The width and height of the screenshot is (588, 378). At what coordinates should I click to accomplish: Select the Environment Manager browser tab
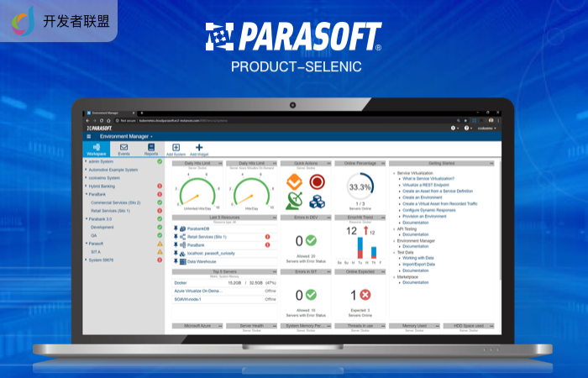pyautogui.click(x=109, y=112)
